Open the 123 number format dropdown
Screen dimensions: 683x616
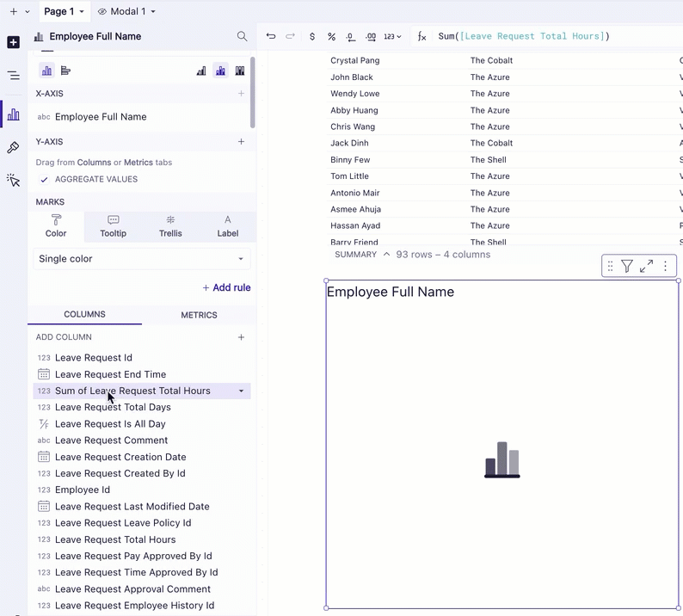(x=392, y=37)
